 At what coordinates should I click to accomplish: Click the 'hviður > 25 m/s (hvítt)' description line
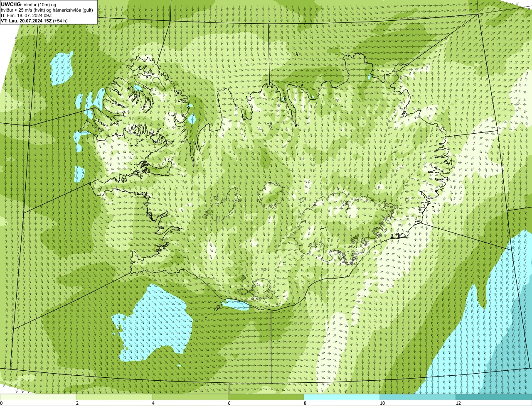tap(47, 10)
